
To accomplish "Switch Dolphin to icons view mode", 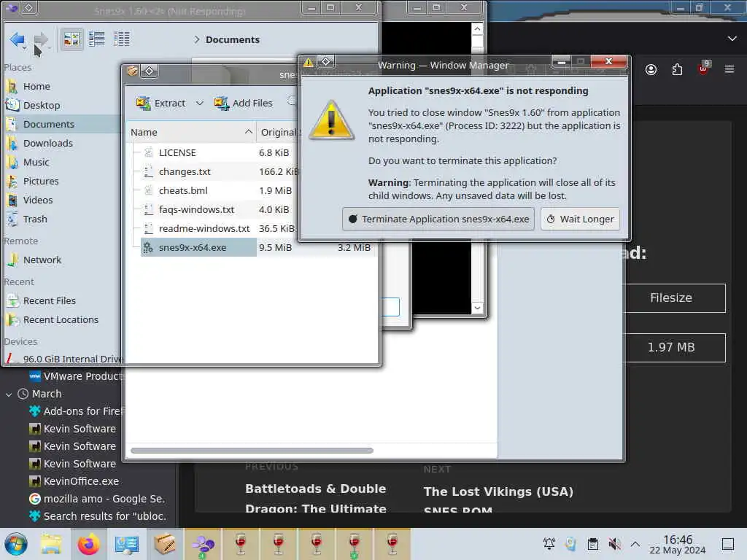I will [x=72, y=39].
